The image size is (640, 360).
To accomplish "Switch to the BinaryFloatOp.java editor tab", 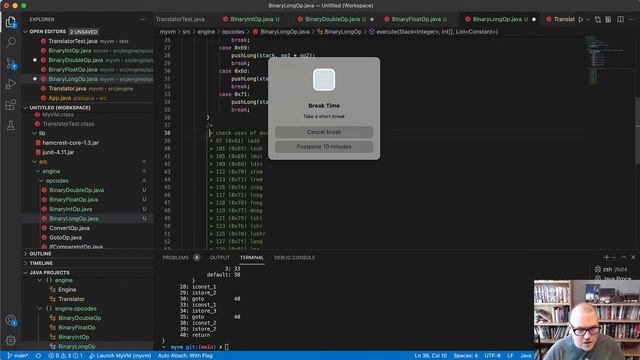I will pyautogui.click(x=416, y=19).
